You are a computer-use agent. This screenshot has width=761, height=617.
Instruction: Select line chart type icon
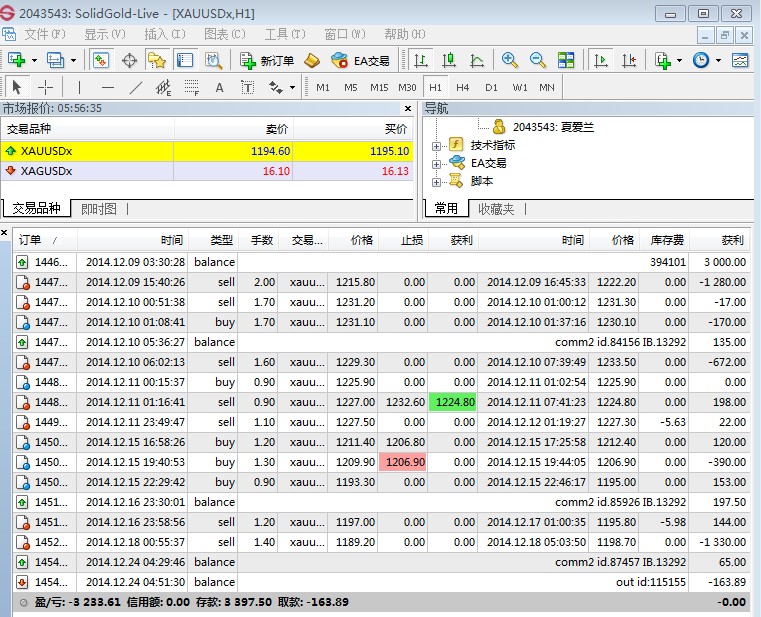click(x=477, y=60)
